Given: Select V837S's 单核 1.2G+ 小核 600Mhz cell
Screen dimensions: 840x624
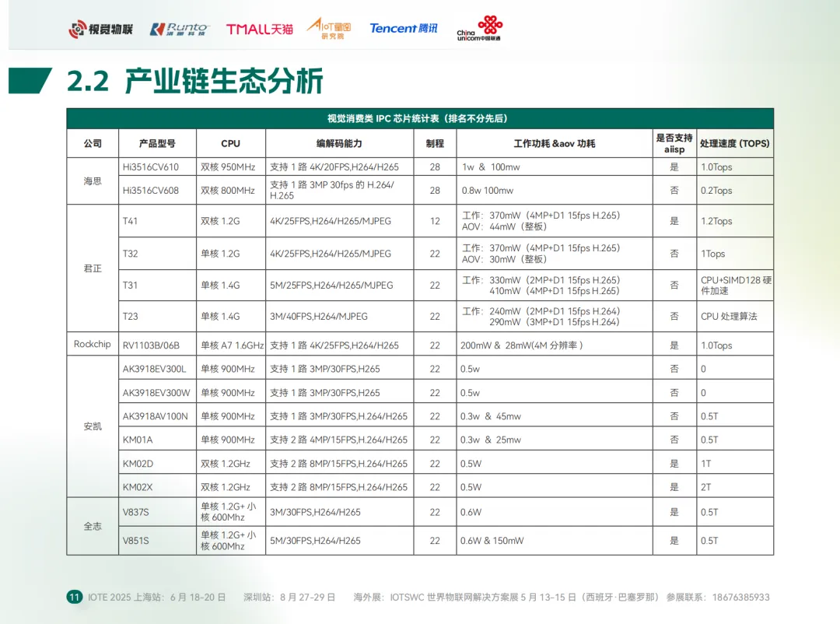Looking at the screenshot, I should click(230, 512).
